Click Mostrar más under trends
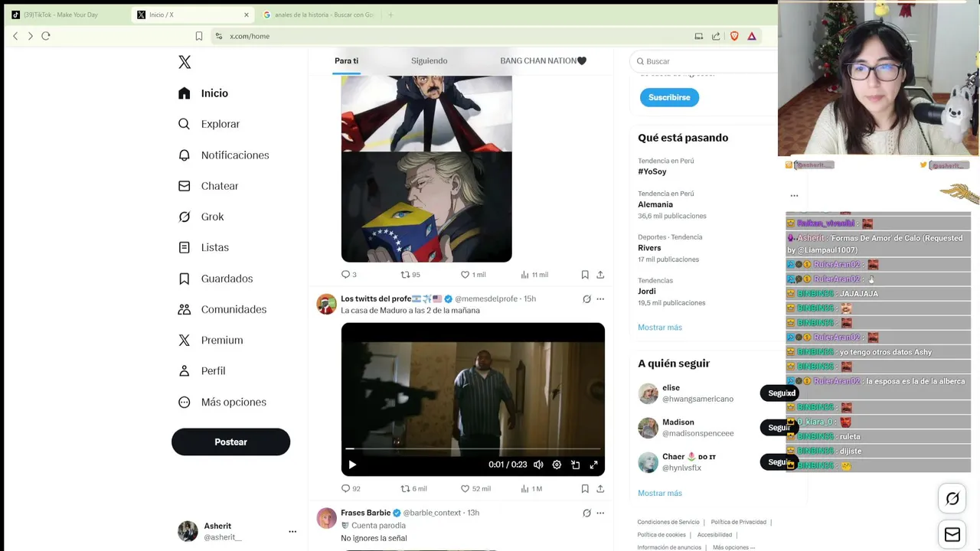 click(x=660, y=328)
